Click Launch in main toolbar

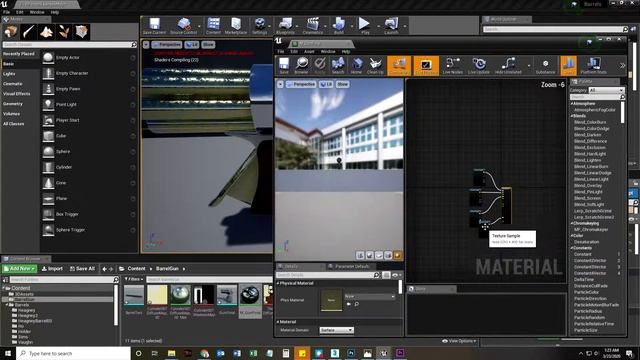pyautogui.click(x=391, y=26)
